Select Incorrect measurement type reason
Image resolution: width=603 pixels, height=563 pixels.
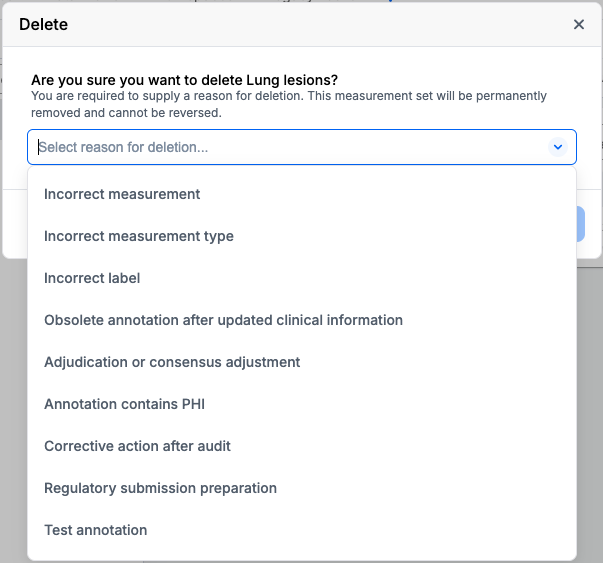pyautogui.click(x=302, y=236)
